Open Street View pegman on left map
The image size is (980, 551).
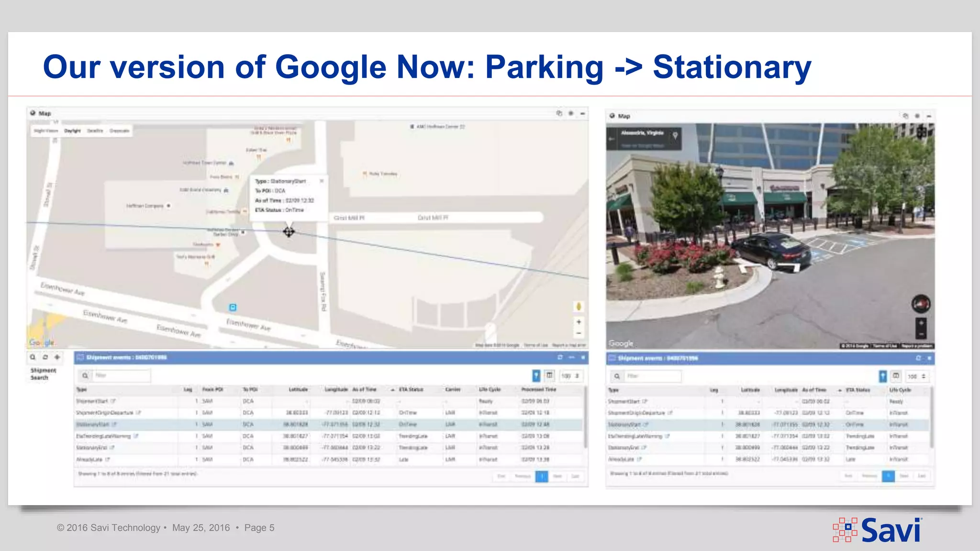pos(579,307)
